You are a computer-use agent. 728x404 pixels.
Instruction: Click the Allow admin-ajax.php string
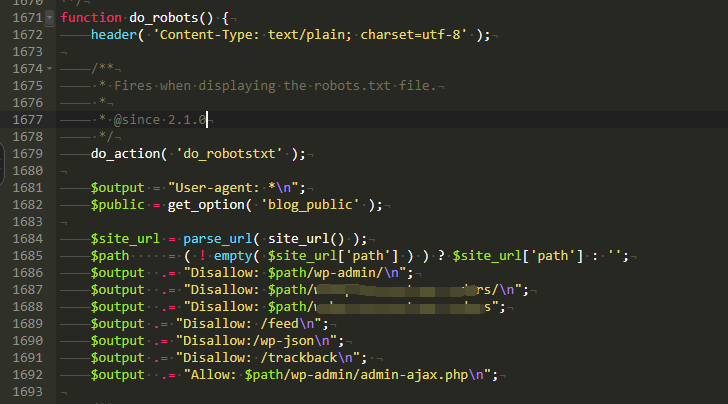tap(337, 375)
